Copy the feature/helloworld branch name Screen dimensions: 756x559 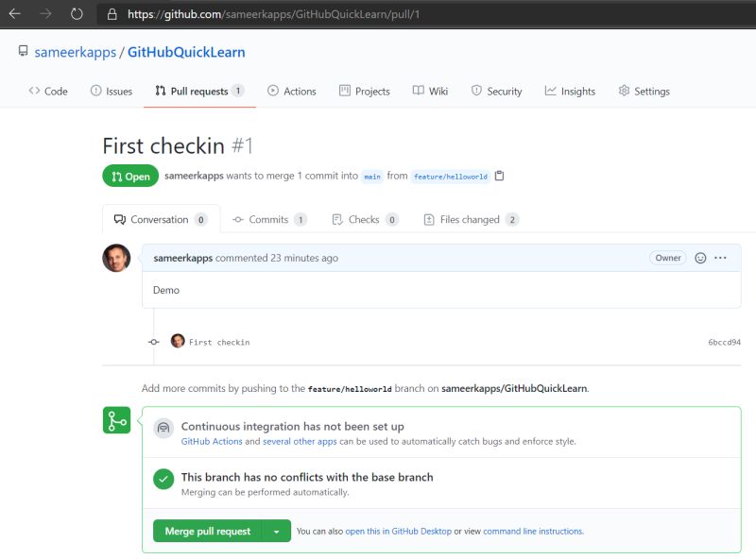(x=499, y=177)
